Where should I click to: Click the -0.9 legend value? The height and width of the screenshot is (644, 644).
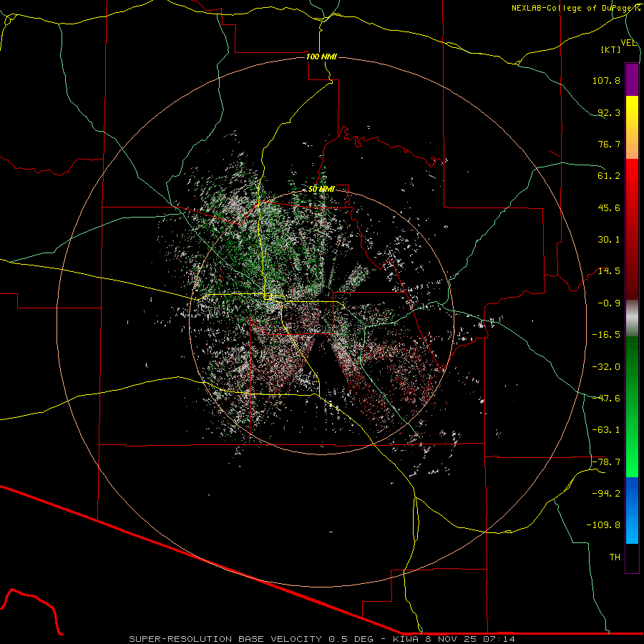pyautogui.click(x=609, y=303)
